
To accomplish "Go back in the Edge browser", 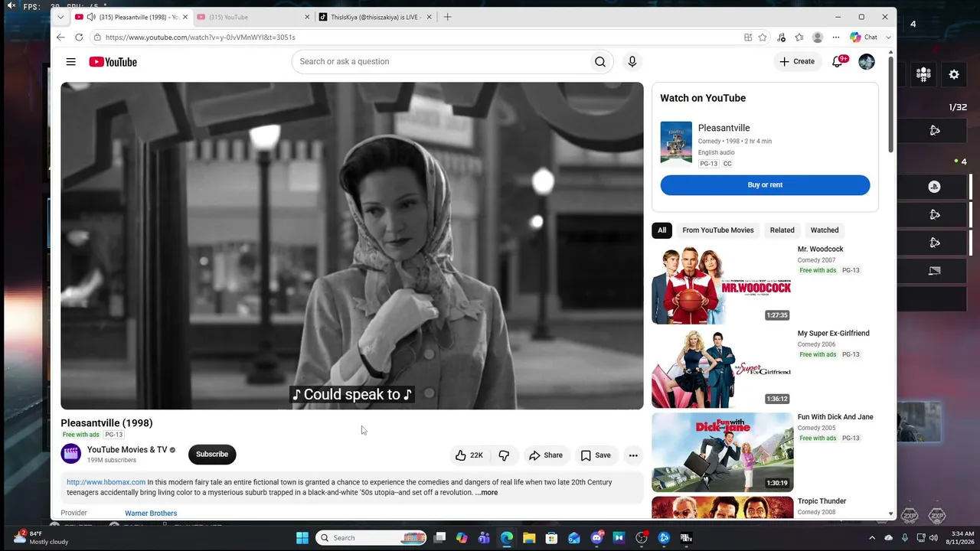I will pyautogui.click(x=60, y=37).
